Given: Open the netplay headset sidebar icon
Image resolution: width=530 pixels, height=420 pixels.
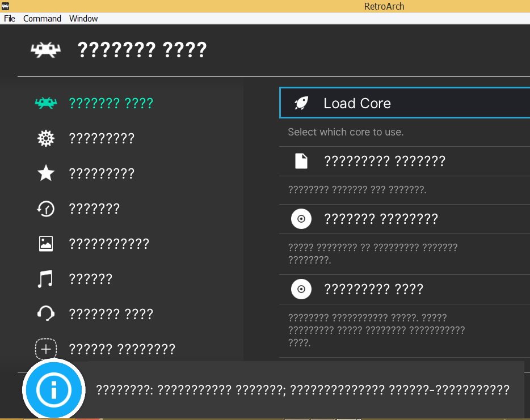Looking at the screenshot, I should [46, 313].
